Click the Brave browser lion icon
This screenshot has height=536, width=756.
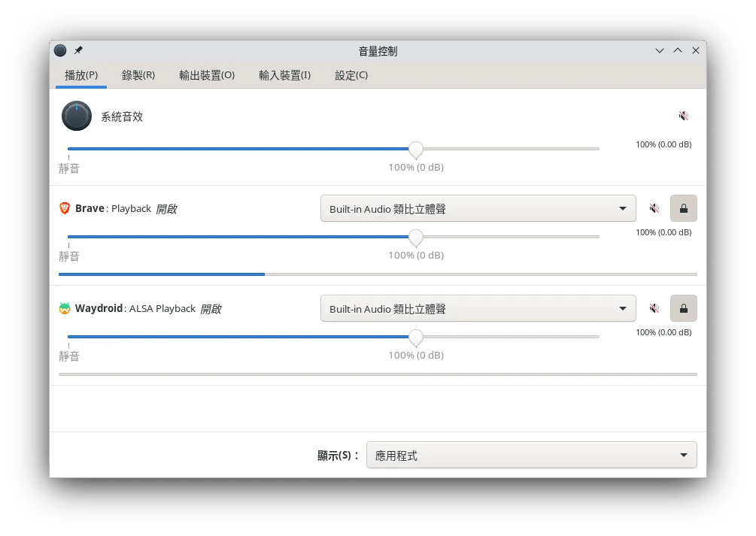coord(65,208)
